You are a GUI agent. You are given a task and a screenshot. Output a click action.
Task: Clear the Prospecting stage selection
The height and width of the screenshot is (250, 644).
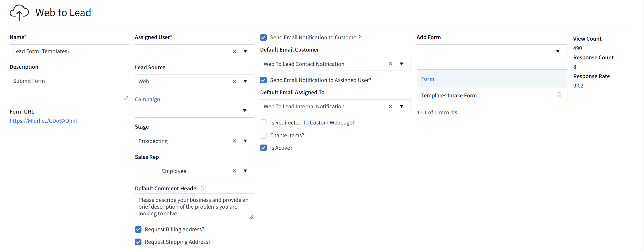coord(234,141)
